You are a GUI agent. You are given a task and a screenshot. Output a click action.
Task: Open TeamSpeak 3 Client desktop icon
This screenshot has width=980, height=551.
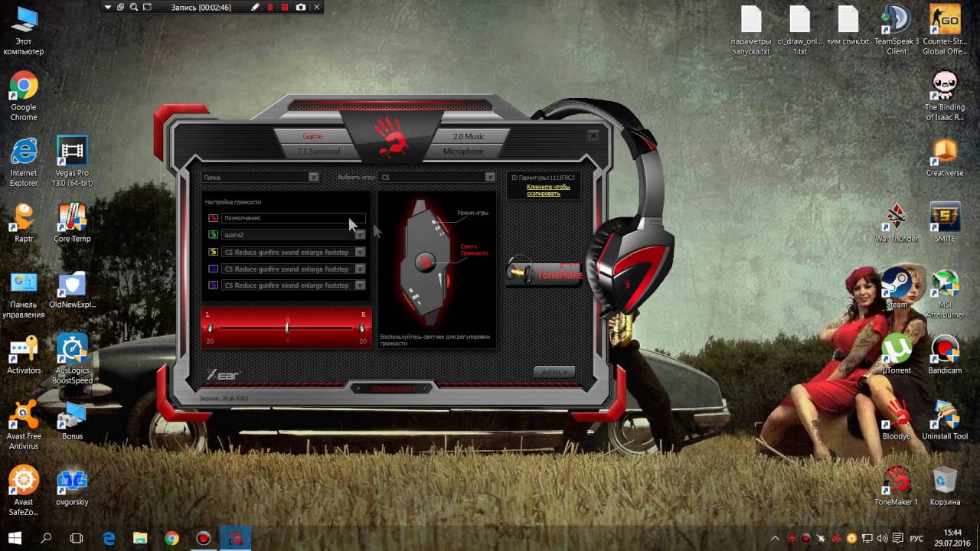896,31
